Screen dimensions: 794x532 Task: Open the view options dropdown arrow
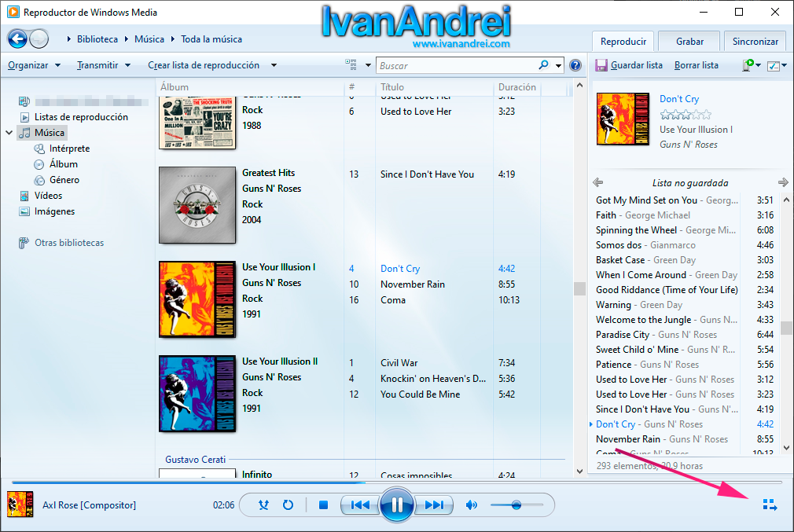(368, 65)
